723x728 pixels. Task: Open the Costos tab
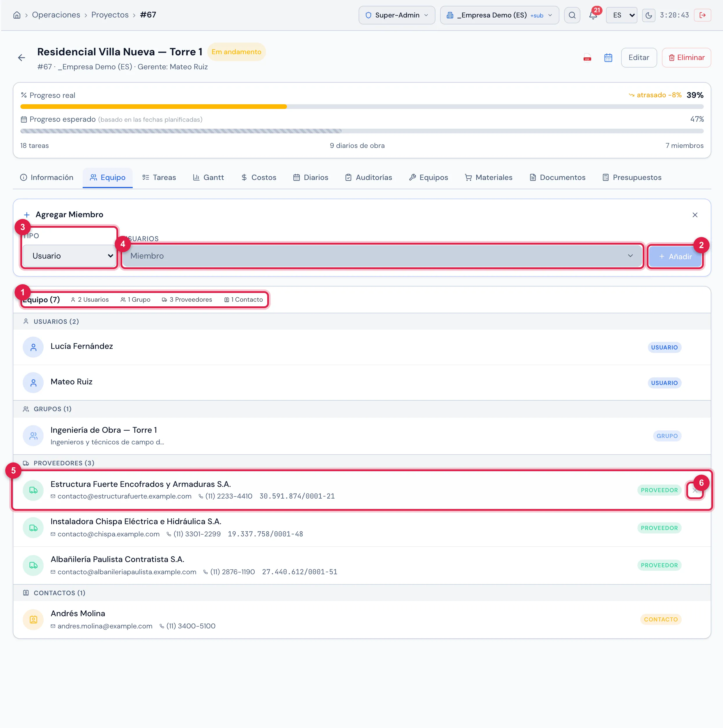(x=259, y=177)
